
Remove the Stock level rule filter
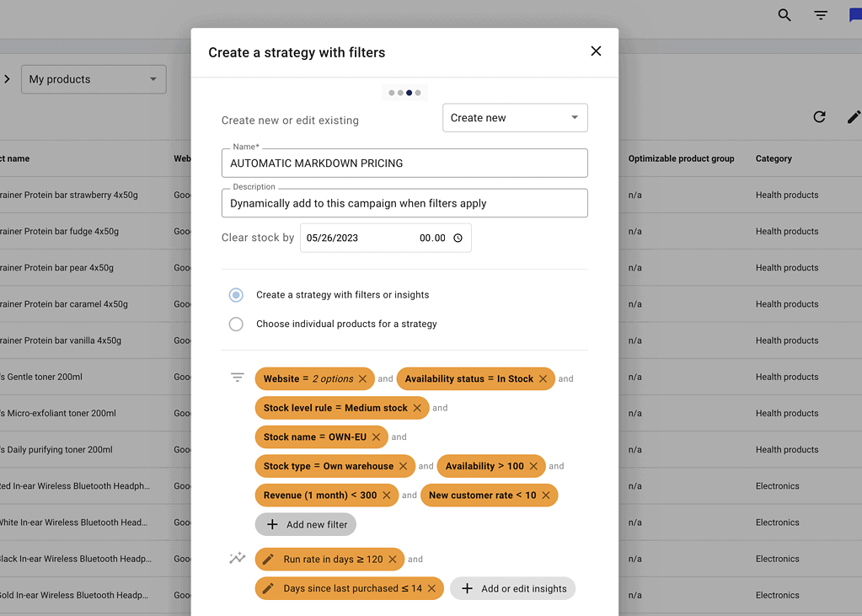[417, 408]
